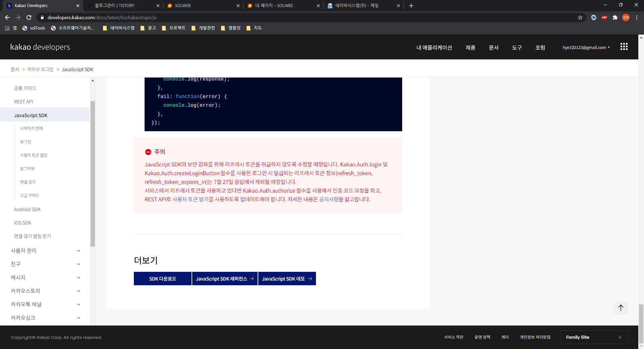This screenshot has width=644, height=349.
Task: Expand the Family Site selector
Action: pos(594,337)
